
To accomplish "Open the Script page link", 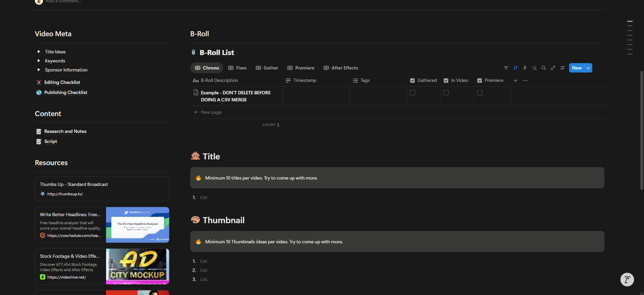I will pos(51,141).
